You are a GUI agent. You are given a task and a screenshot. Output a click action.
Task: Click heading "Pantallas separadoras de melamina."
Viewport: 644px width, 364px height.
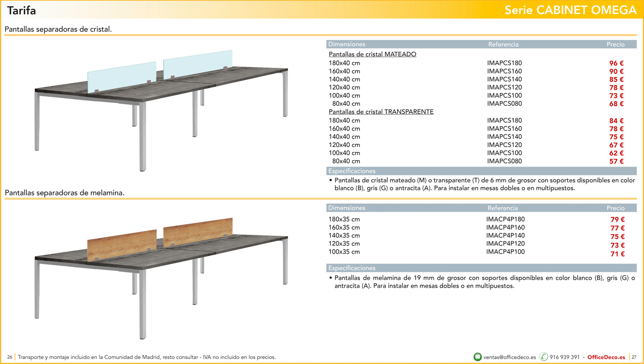pos(65,193)
